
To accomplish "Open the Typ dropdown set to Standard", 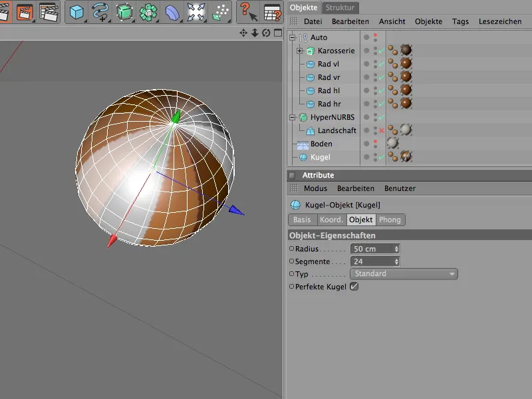I will pos(404,274).
